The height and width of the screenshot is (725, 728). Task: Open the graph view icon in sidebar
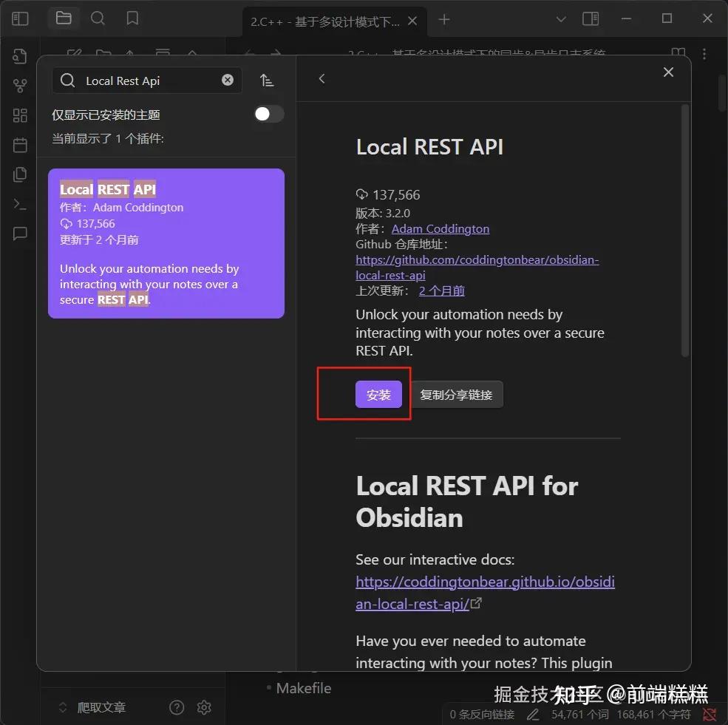click(19, 85)
